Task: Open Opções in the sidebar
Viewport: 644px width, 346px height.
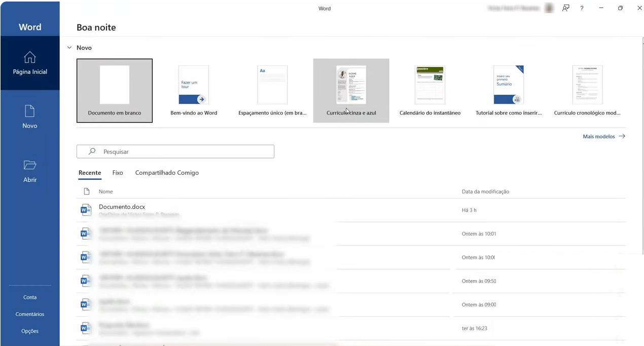Action: [x=30, y=331]
